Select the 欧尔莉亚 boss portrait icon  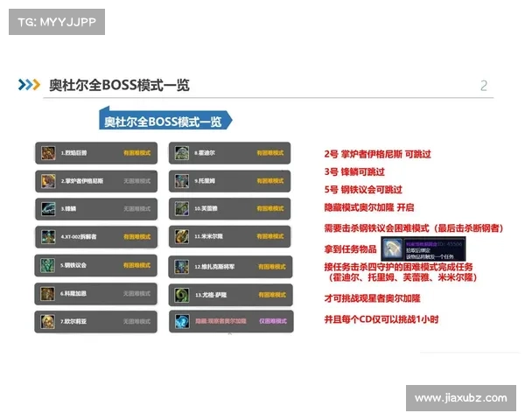pyautogui.click(x=47, y=321)
